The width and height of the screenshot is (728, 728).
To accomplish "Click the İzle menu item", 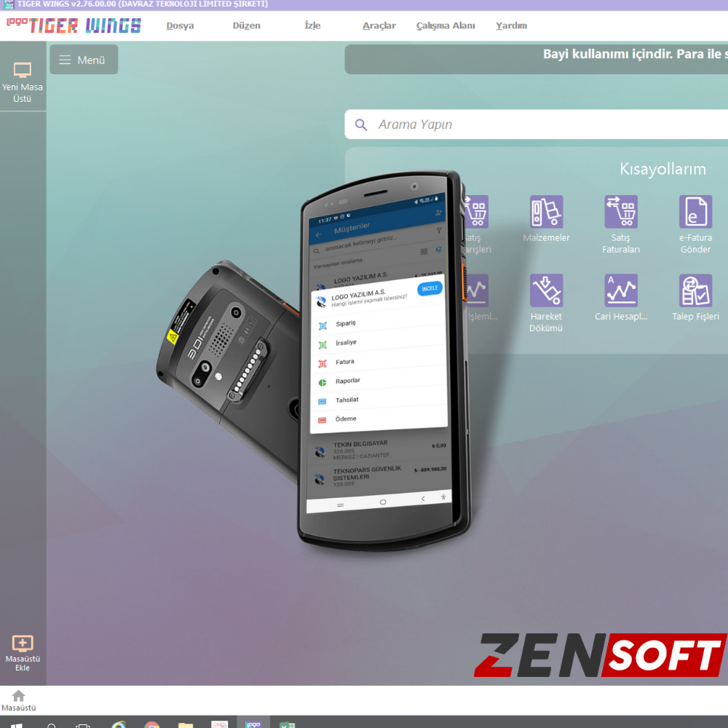I will tap(312, 25).
